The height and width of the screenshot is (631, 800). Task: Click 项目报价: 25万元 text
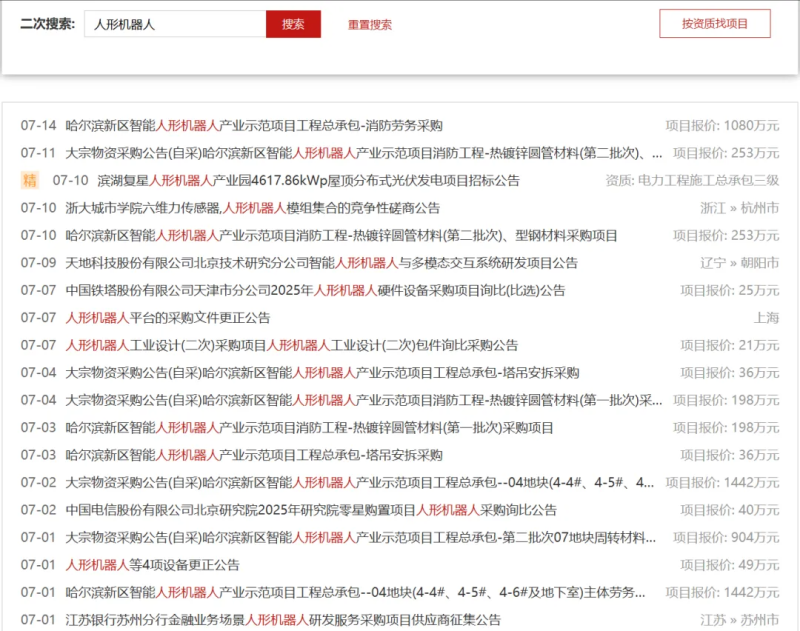[x=730, y=291]
